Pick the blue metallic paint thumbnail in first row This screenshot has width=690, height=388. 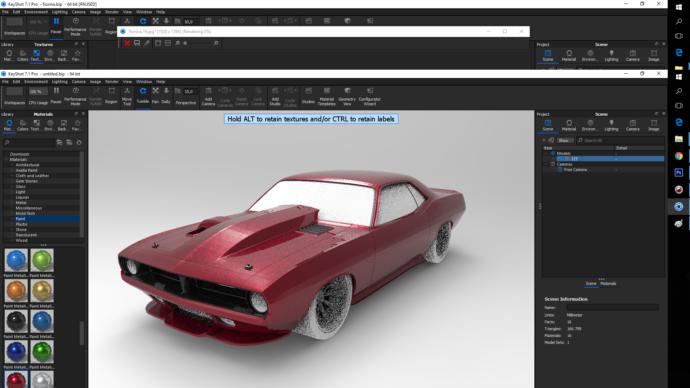pyautogui.click(x=16, y=260)
